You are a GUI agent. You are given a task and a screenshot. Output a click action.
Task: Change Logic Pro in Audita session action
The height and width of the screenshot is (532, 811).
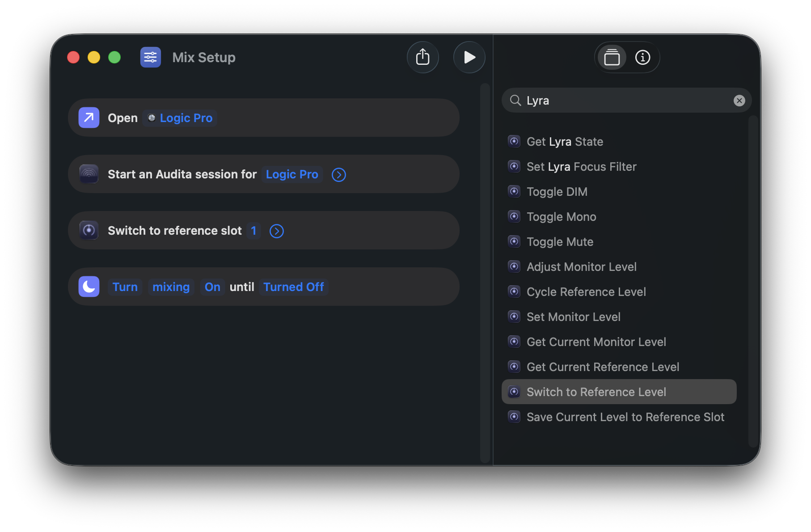[292, 174]
